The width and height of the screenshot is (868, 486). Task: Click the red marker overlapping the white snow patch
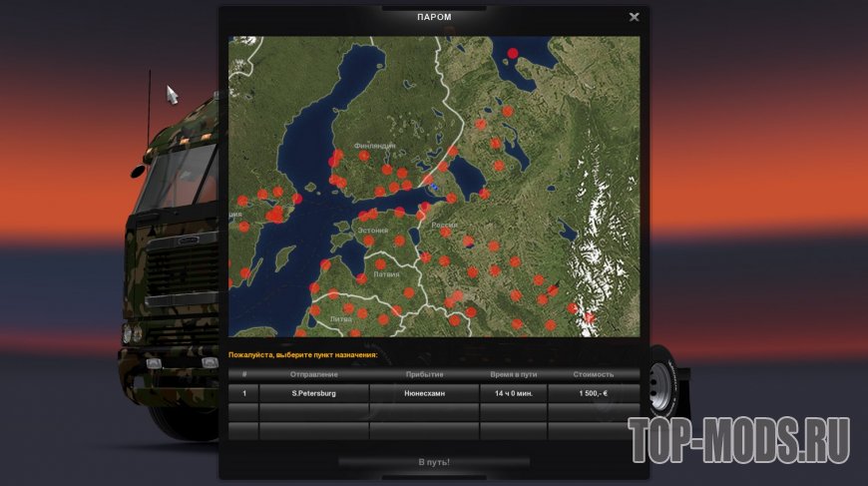click(589, 317)
